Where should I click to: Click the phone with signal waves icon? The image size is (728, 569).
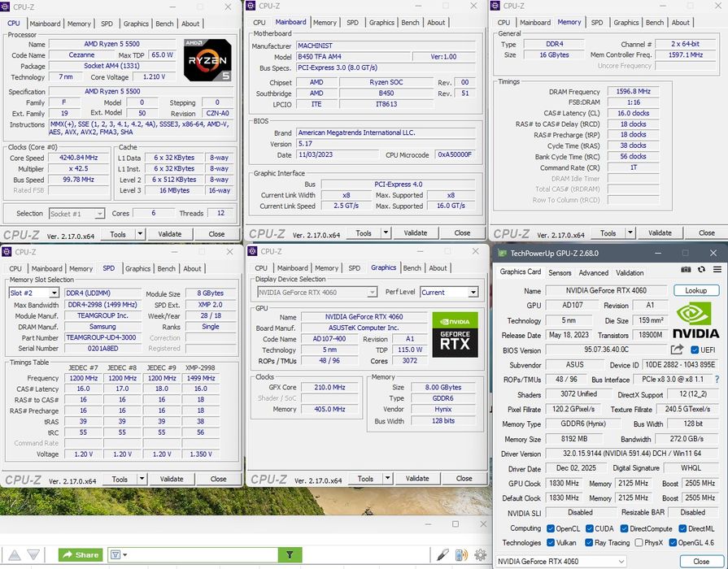tap(461, 554)
